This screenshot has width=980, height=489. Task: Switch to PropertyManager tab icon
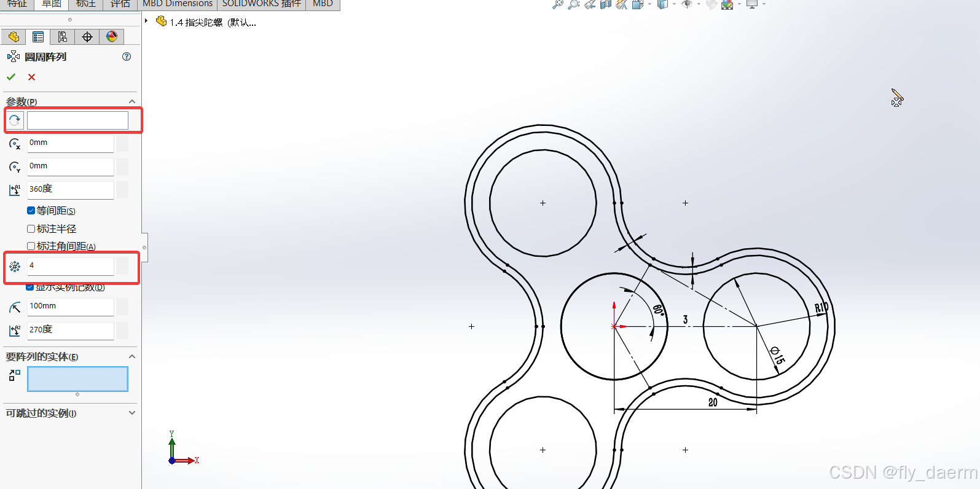[x=38, y=37]
